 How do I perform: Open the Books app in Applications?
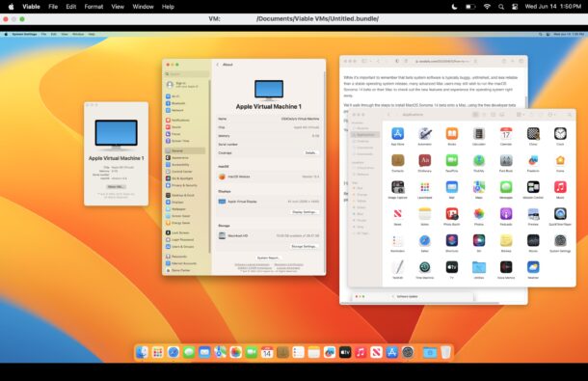point(452,134)
